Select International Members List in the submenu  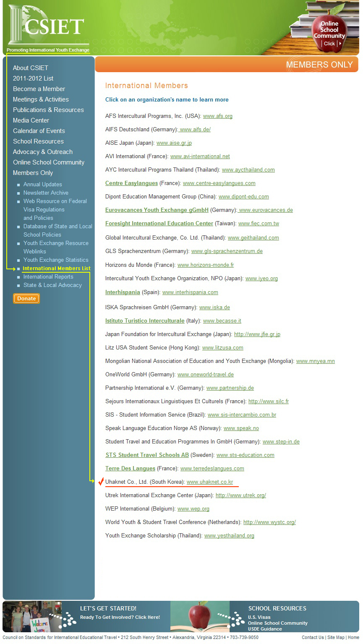(x=57, y=268)
